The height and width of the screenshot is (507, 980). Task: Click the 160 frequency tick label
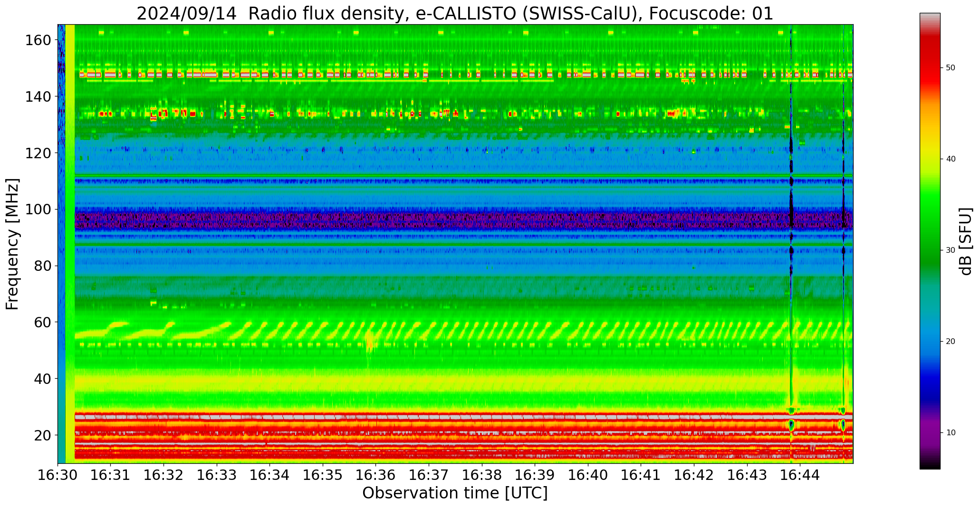(38, 40)
